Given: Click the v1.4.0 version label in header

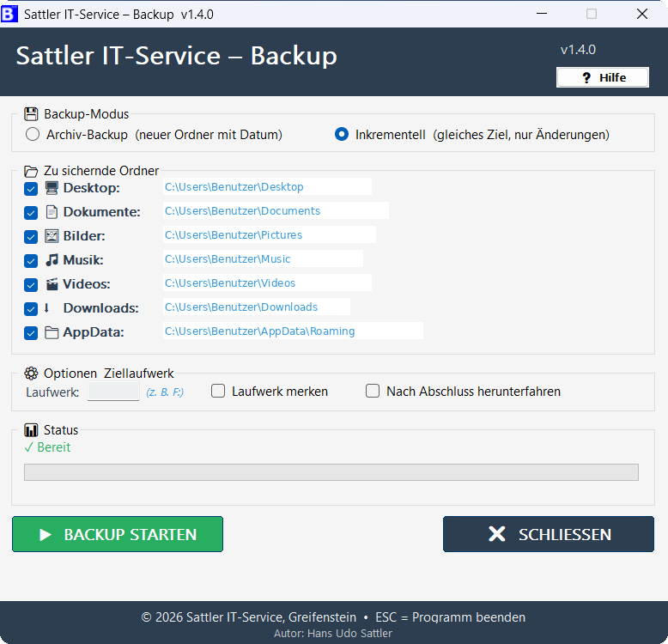Looking at the screenshot, I should tap(578, 50).
